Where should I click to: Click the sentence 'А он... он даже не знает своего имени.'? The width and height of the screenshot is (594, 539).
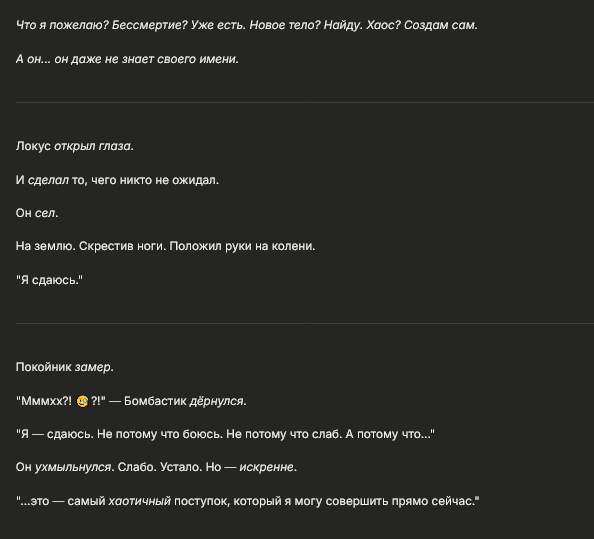(127, 59)
